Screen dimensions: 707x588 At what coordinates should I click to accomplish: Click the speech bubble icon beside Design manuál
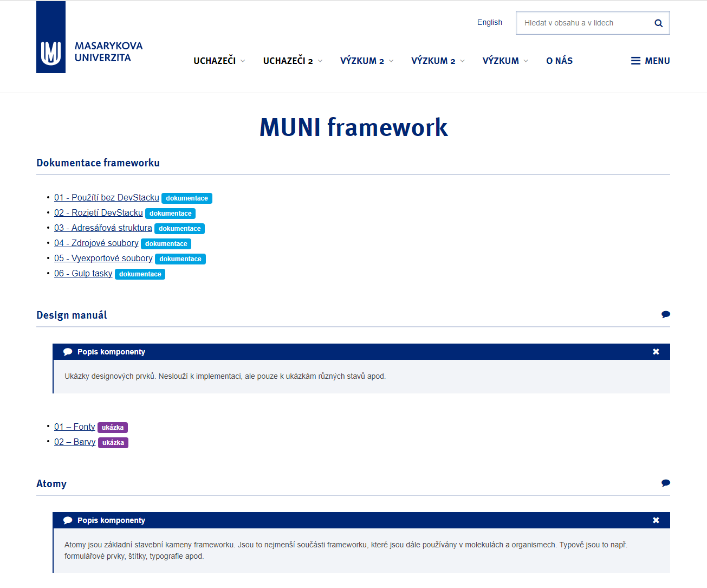665,314
